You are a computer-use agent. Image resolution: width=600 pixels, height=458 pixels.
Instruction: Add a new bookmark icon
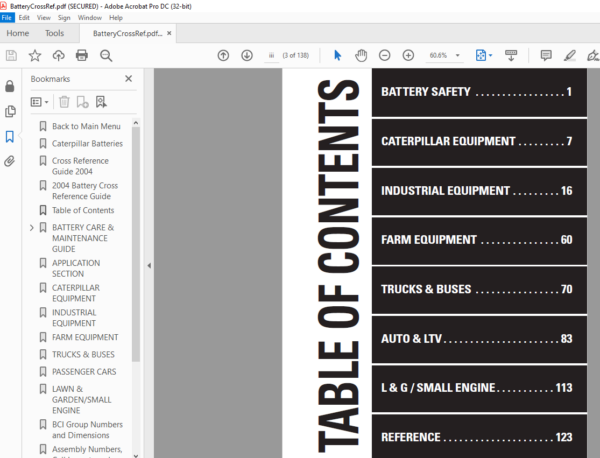82,102
